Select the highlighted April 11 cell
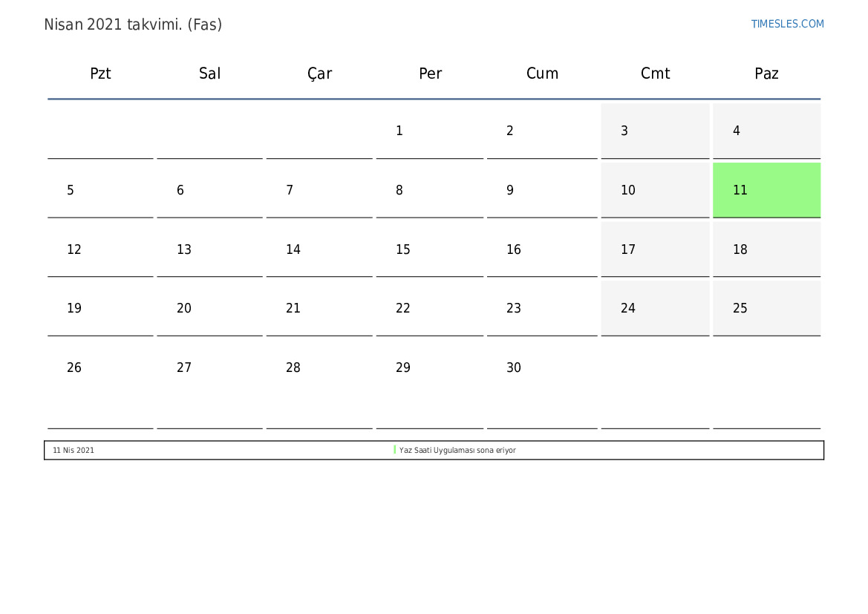The height and width of the screenshot is (614, 868). (767, 190)
